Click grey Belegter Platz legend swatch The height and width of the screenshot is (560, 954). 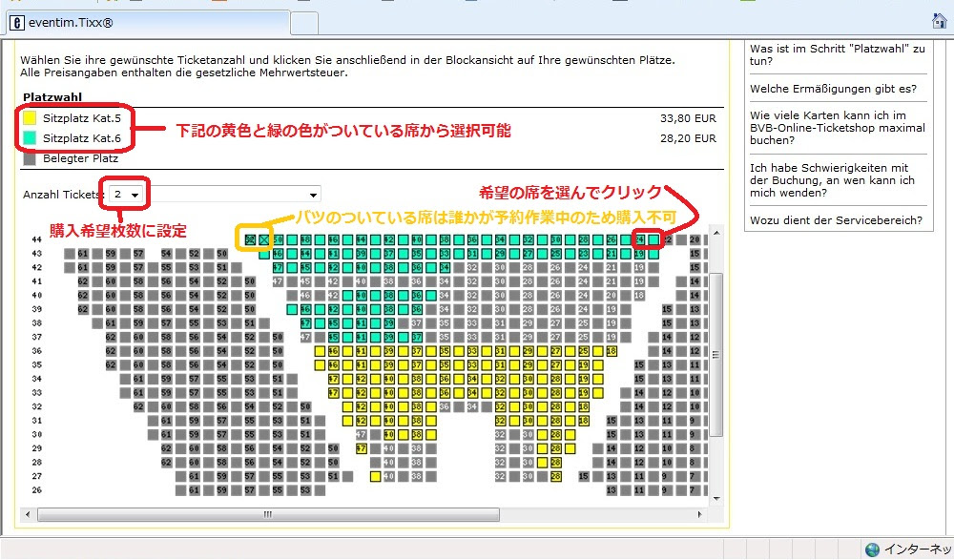click(x=30, y=158)
